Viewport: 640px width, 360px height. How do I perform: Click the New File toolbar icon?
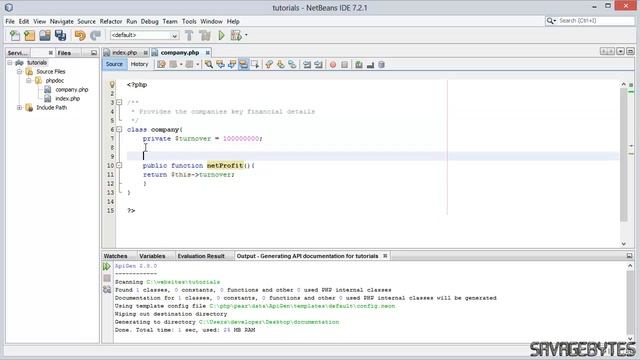pyautogui.click(x=15, y=36)
